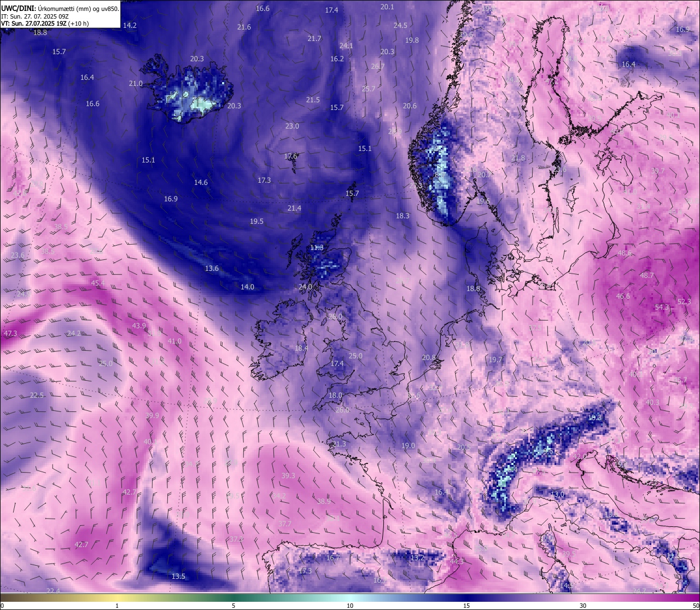Click the 13.5 value at bottom left
The image size is (700, 610).
pyautogui.click(x=178, y=576)
